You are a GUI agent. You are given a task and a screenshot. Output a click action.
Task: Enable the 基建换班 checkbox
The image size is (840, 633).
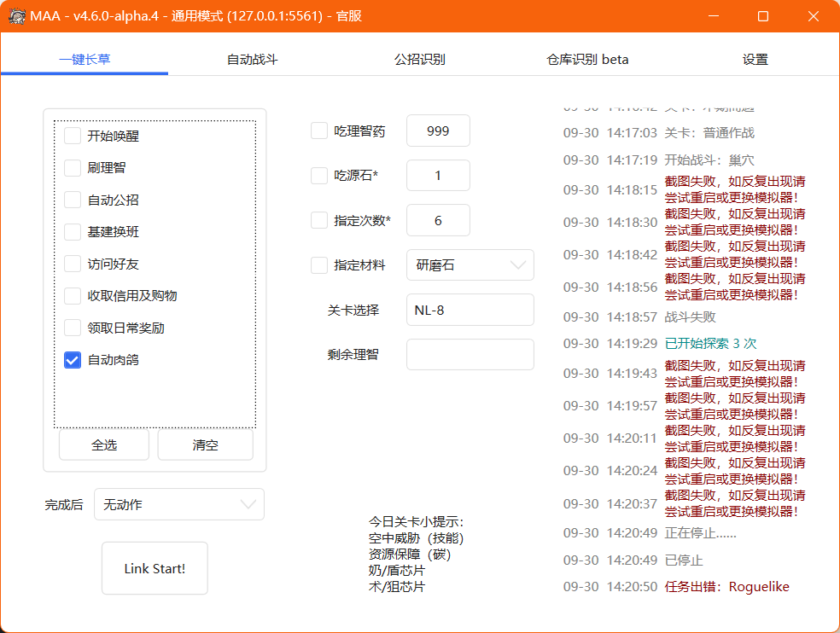73,231
